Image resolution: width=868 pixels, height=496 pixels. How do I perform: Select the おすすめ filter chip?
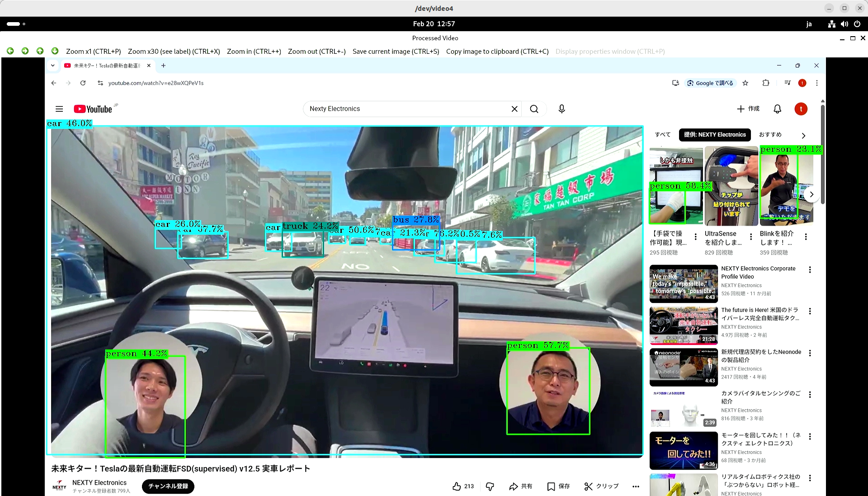tap(770, 135)
